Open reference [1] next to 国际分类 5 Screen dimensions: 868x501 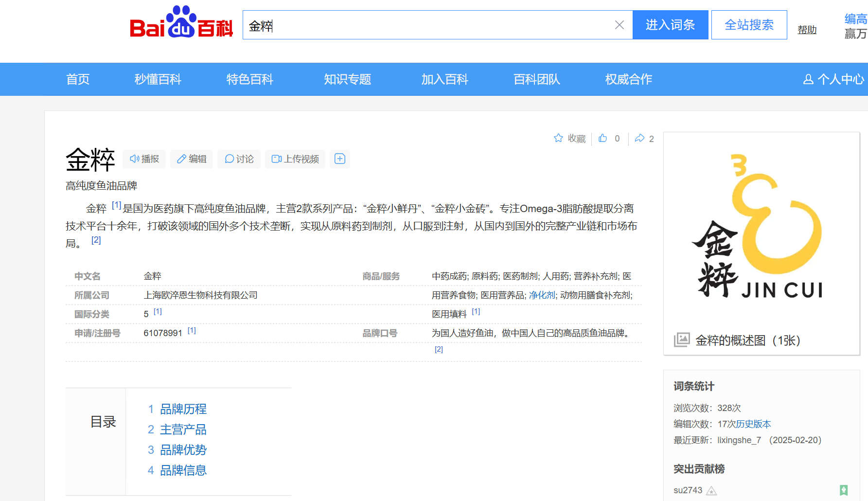pyautogui.click(x=158, y=312)
